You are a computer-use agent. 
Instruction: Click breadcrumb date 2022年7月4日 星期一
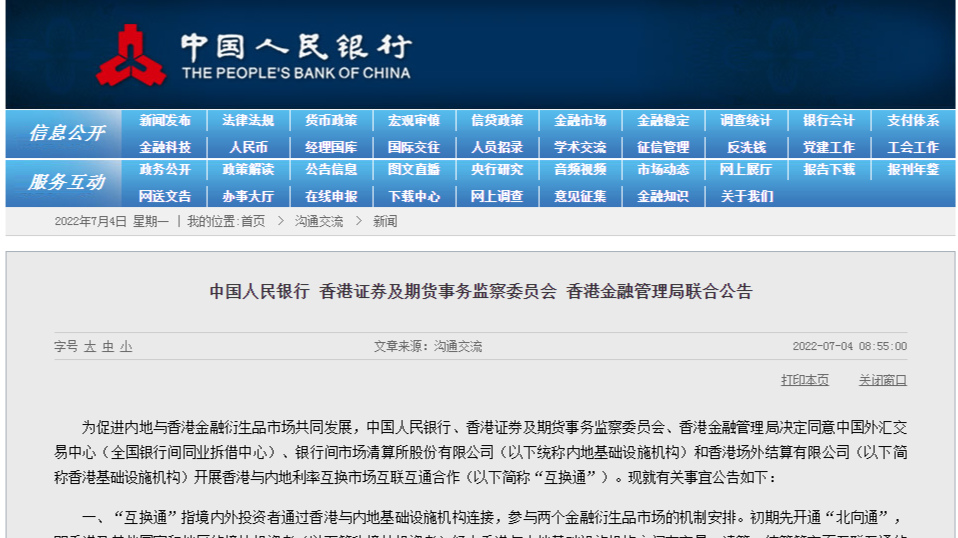pyautogui.click(x=112, y=221)
